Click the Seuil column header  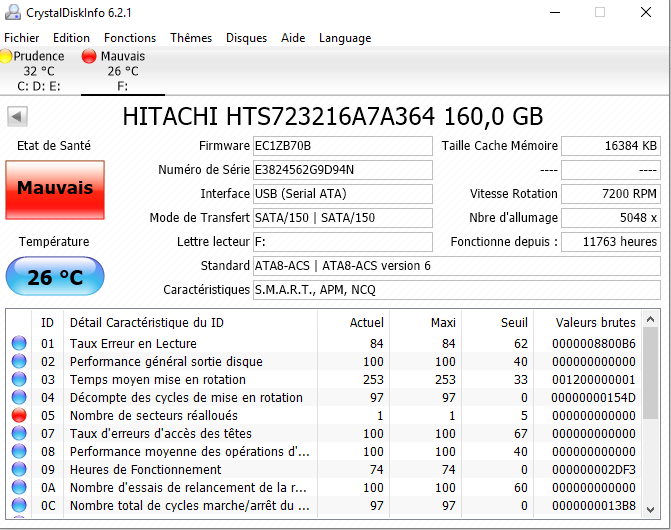(x=498, y=323)
